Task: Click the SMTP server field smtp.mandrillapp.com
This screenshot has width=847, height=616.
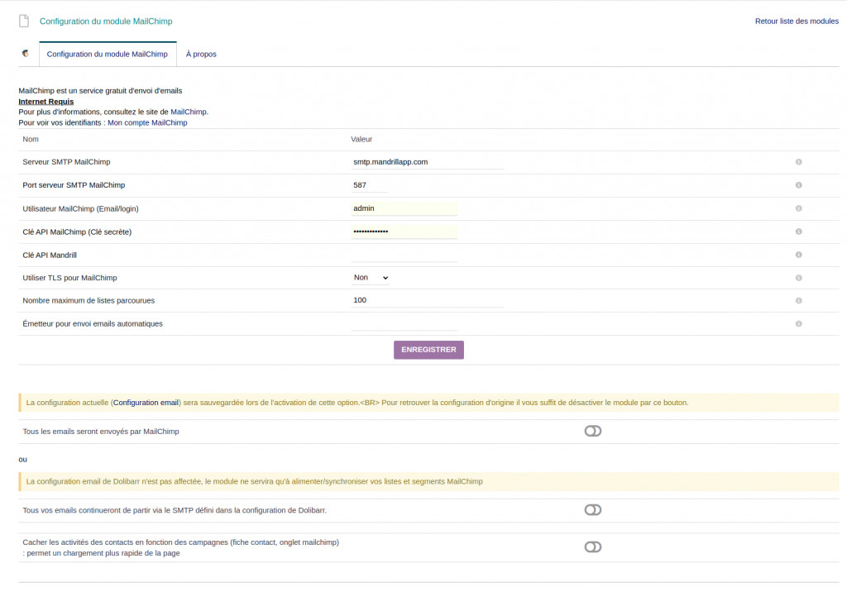Action: (x=428, y=162)
